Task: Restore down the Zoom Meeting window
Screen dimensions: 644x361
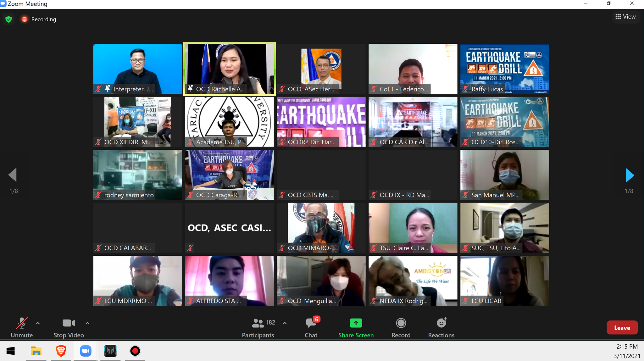Action: tap(609, 3)
